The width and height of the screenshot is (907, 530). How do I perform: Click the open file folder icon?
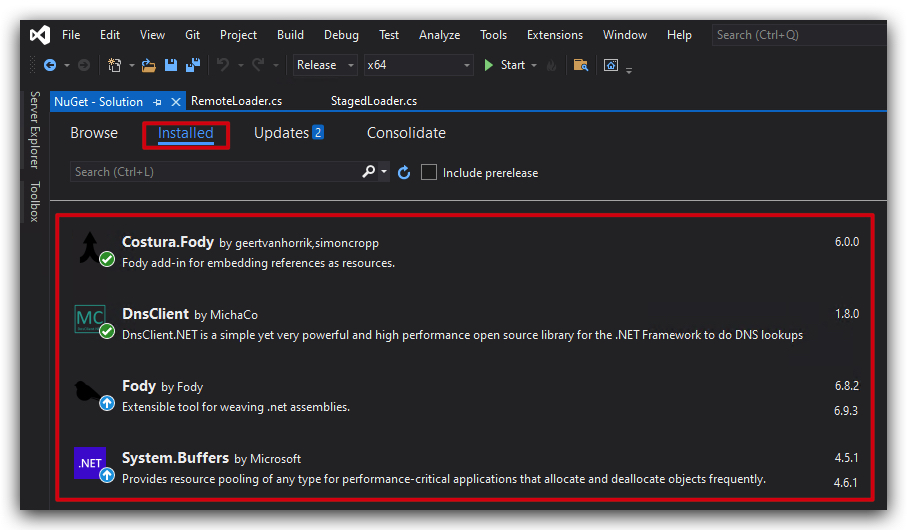point(149,65)
